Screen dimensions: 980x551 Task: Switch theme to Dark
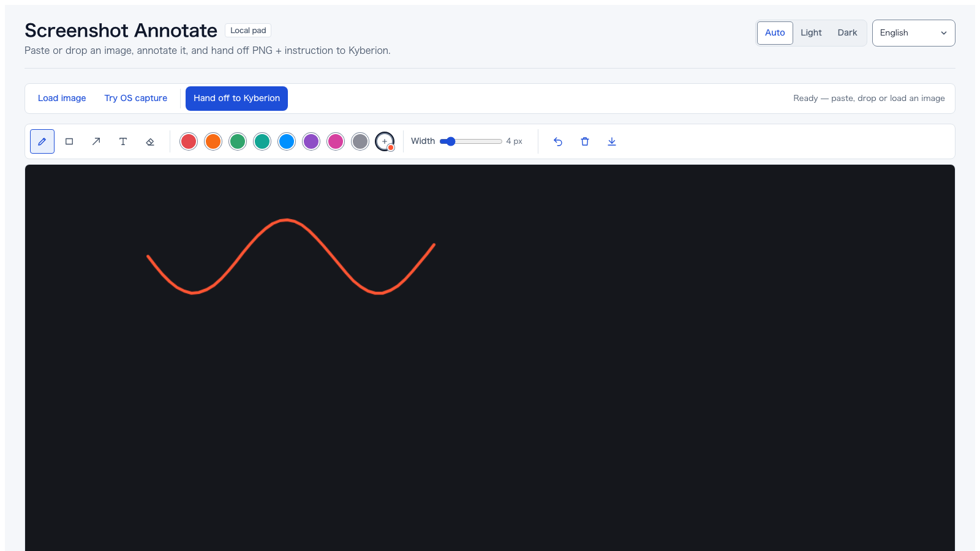click(x=847, y=33)
